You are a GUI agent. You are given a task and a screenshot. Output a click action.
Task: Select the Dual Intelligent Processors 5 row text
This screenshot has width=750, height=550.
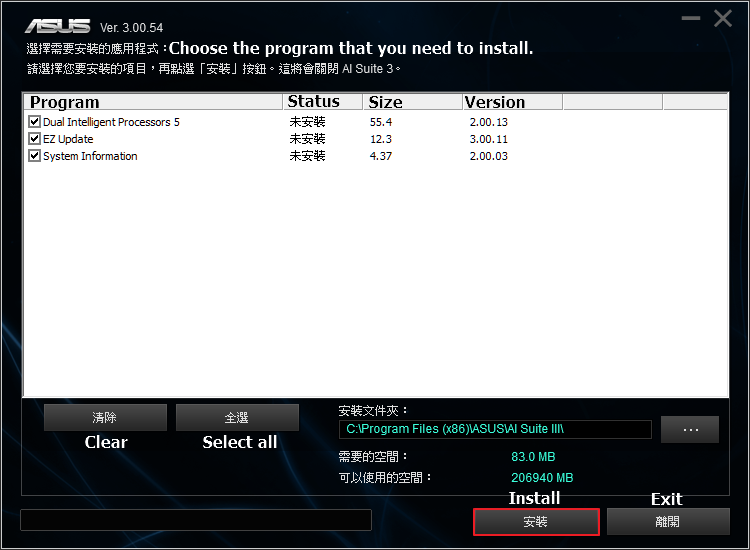point(111,122)
